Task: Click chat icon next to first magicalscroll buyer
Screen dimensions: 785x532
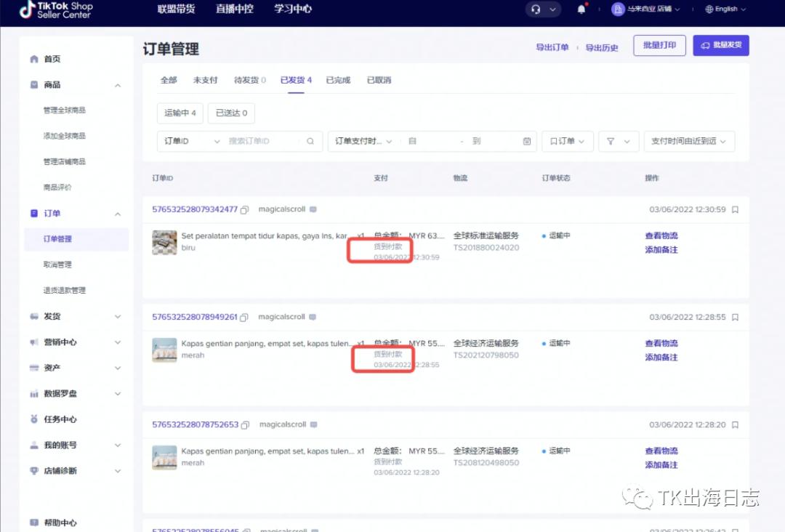Action: coord(313,209)
